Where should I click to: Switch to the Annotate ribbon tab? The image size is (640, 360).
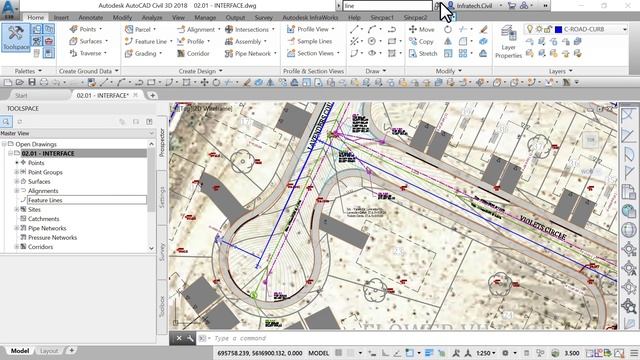90,18
